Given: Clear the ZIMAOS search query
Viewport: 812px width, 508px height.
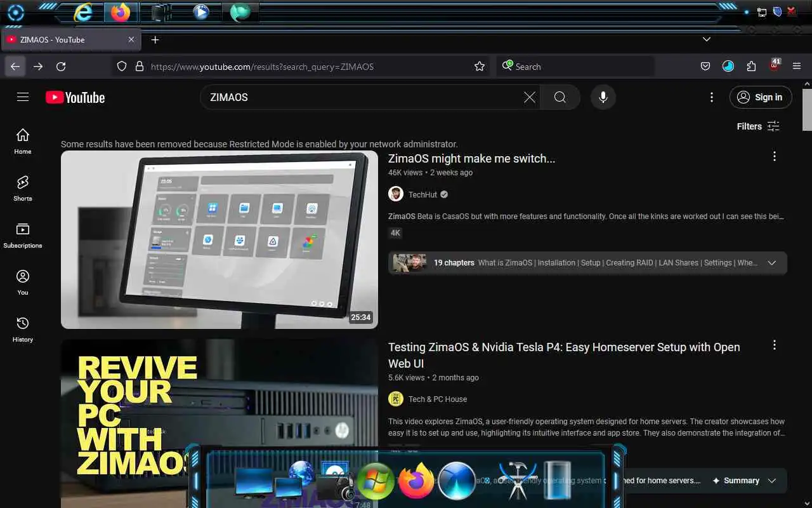Looking at the screenshot, I should pos(529,97).
